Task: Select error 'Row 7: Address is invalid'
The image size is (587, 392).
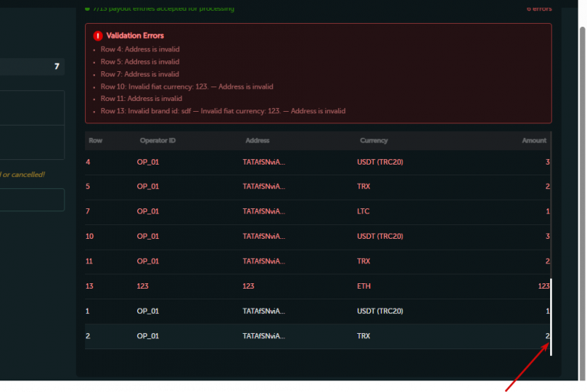Action: pyautogui.click(x=139, y=74)
